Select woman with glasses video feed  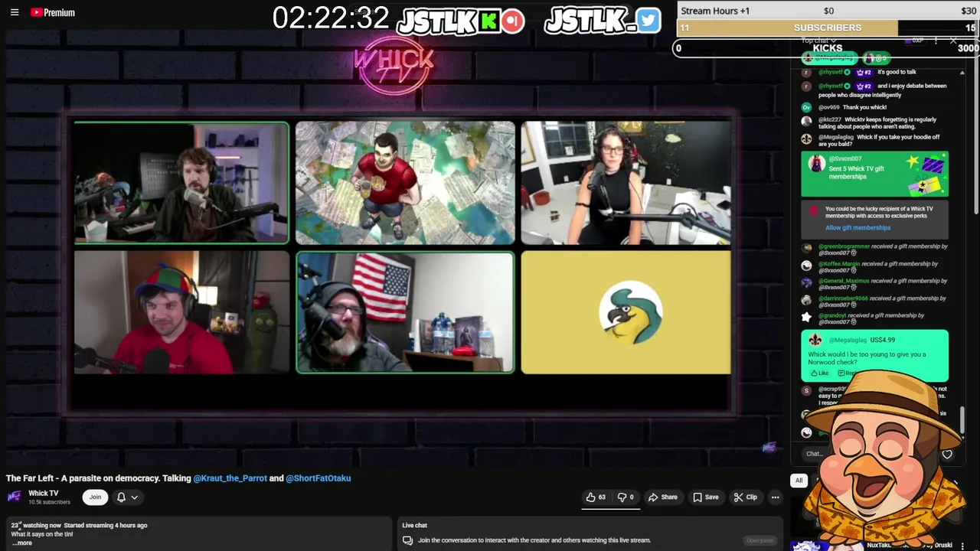point(626,183)
